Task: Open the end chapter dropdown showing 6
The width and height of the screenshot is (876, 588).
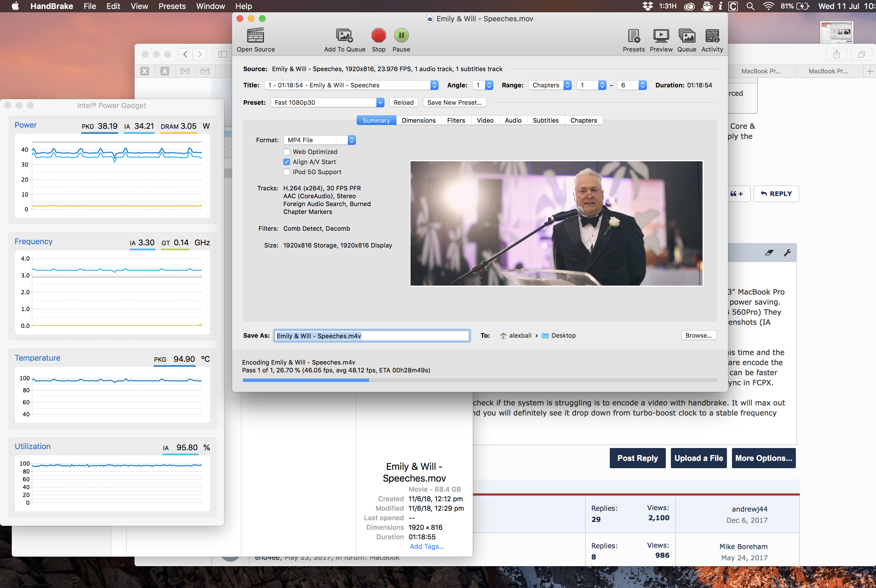Action: click(632, 85)
